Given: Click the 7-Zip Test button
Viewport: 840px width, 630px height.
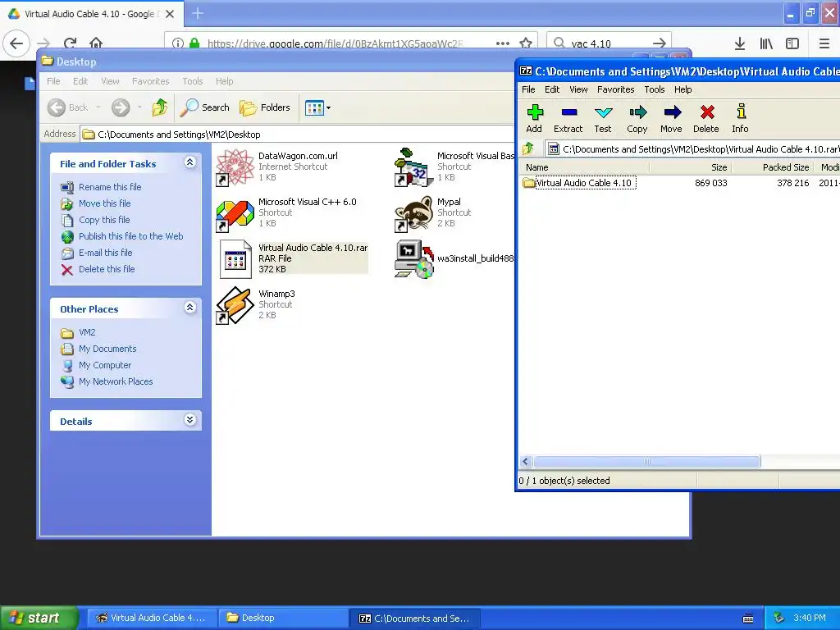Looking at the screenshot, I should tap(603, 118).
